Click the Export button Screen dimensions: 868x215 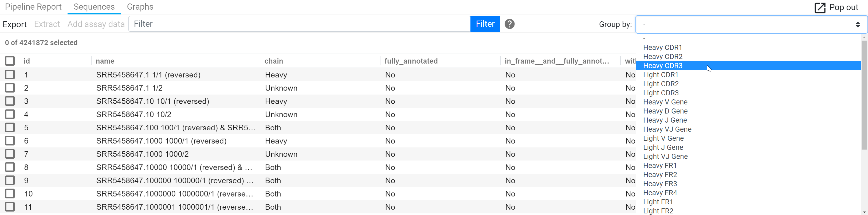[14, 24]
